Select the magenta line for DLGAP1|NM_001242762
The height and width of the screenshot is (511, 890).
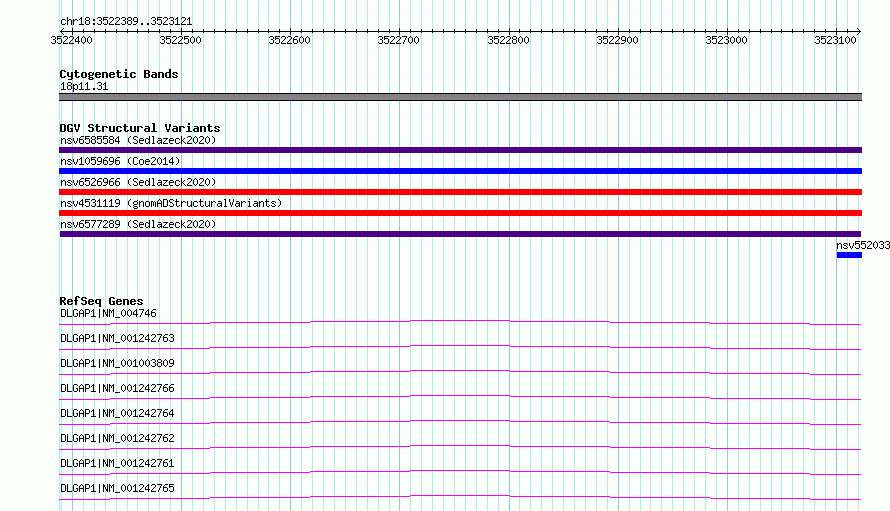460,447
